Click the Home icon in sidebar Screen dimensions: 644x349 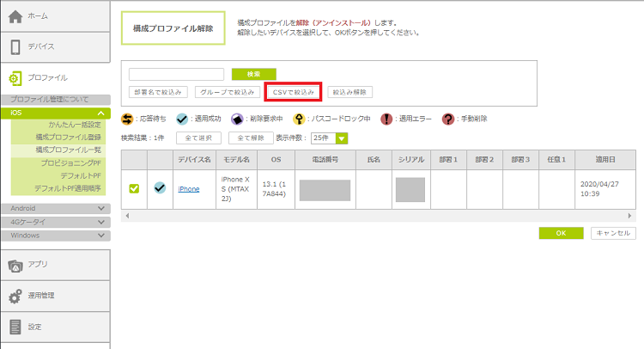tap(15, 15)
